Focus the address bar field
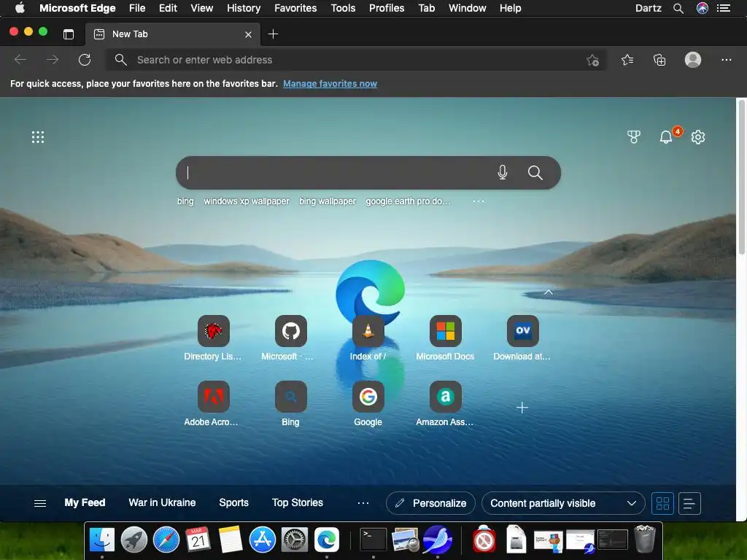Viewport: 747px width, 560px height. [x=355, y=60]
